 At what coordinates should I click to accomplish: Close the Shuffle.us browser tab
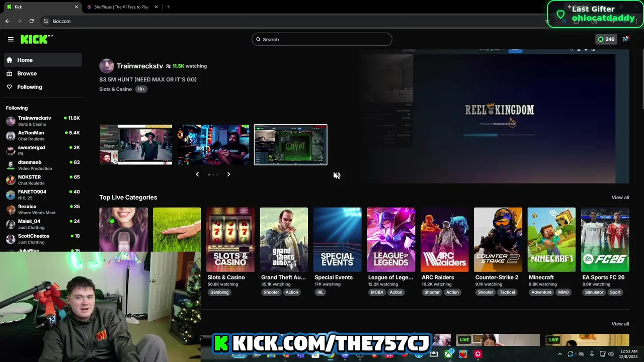point(156,7)
